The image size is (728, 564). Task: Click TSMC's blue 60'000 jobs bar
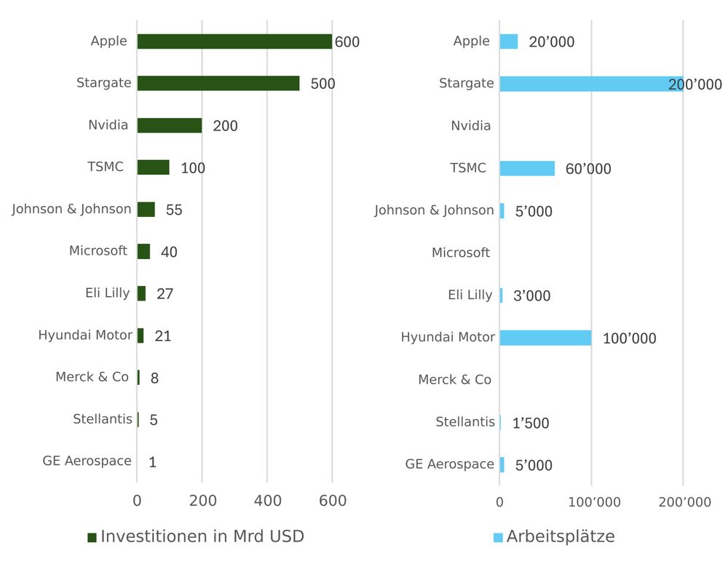[526, 169]
